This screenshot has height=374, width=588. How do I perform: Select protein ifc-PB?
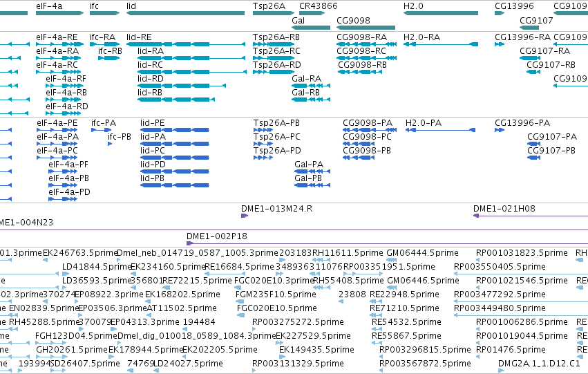(x=110, y=144)
